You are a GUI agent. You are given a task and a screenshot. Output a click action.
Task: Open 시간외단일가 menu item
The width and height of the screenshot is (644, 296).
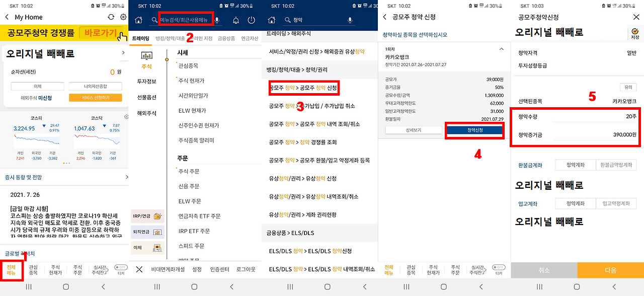(193, 96)
